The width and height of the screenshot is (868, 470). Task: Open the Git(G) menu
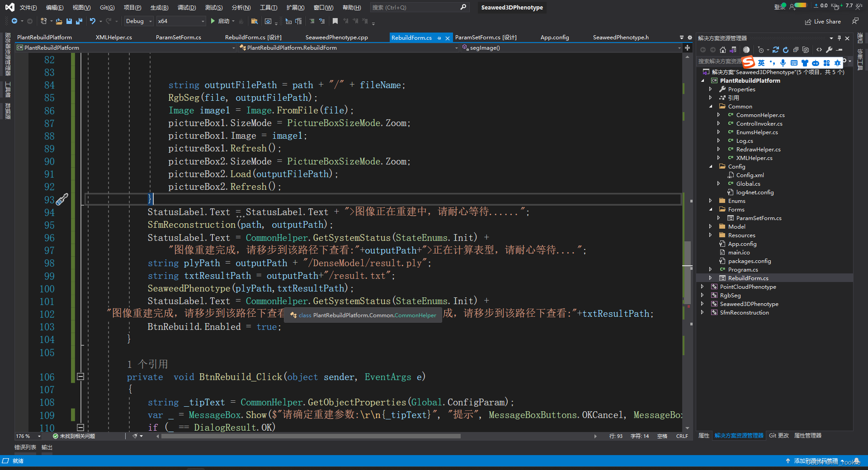pyautogui.click(x=107, y=8)
